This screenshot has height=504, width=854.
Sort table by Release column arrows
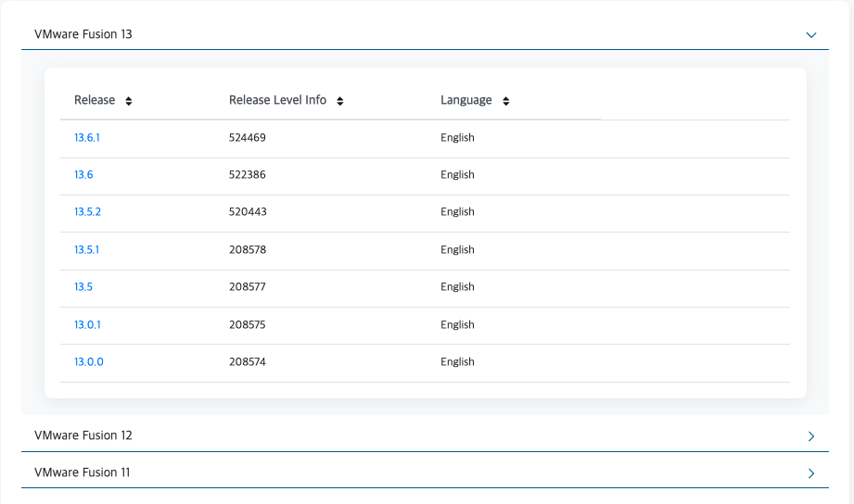click(x=129, y=101)
